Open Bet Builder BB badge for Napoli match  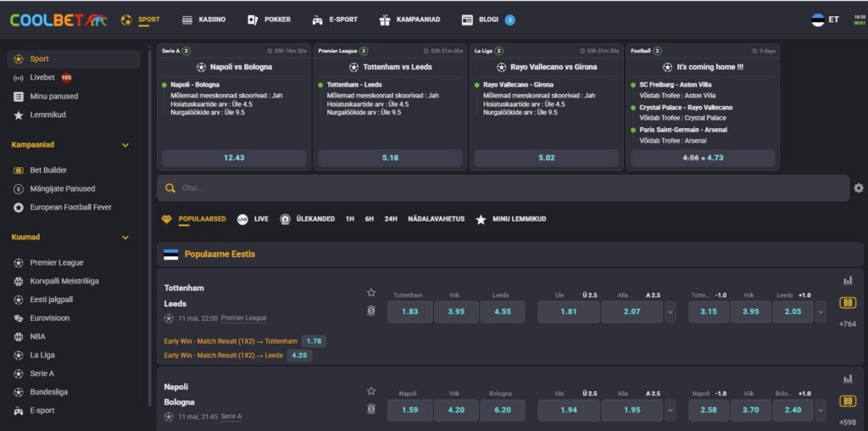pos(848,401)
